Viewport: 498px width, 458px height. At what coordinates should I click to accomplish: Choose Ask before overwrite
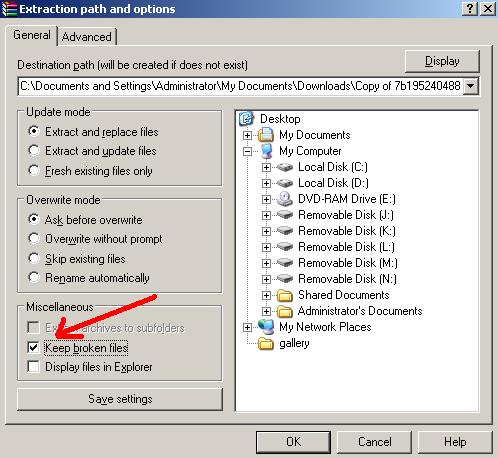[34, 219]
